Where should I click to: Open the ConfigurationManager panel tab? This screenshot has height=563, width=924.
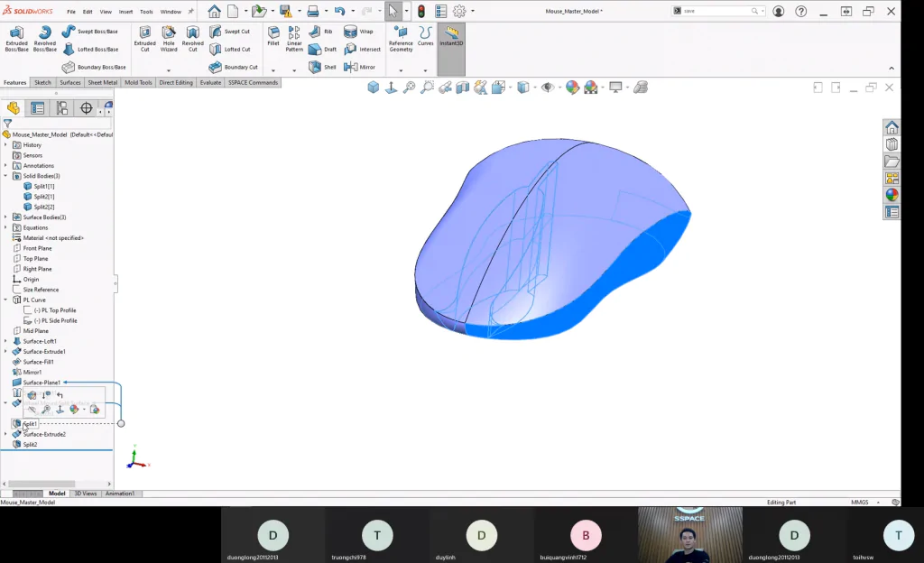[62, 107]
